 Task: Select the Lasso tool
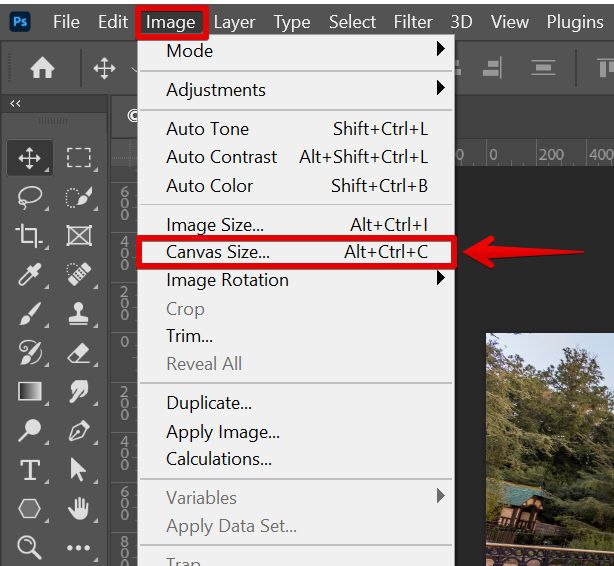click(x=29, y=197)
